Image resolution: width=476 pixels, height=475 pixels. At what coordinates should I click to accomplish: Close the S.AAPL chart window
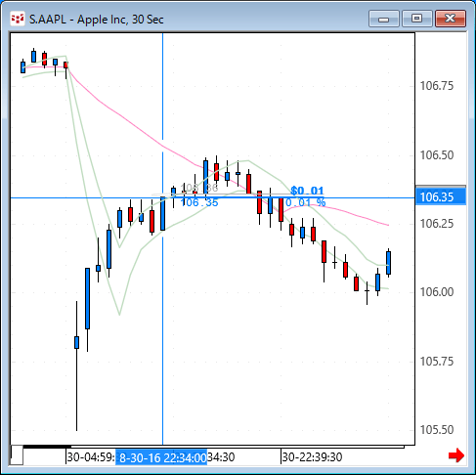[x=451, y=19]
